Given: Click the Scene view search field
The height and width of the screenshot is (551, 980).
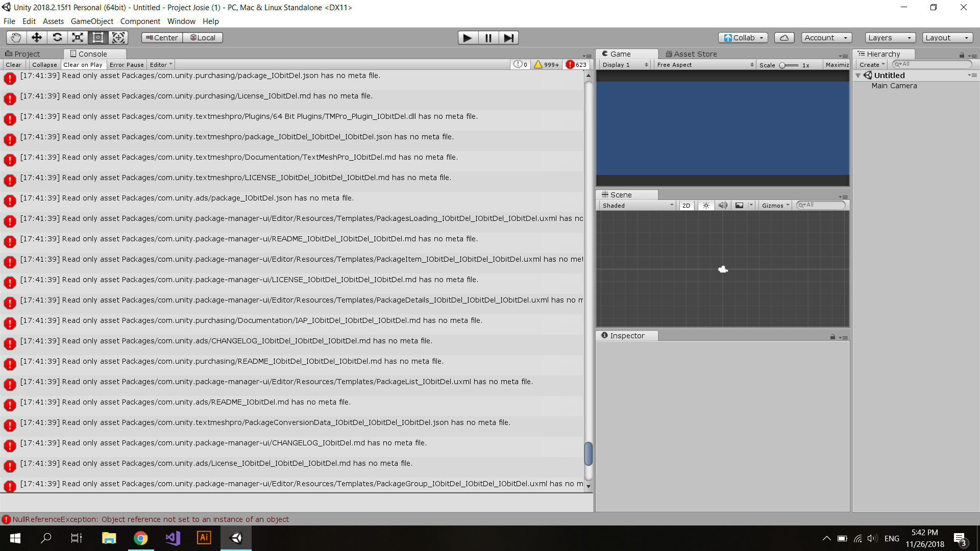Looking at the screenshot, I should click(x=821, y=205).
